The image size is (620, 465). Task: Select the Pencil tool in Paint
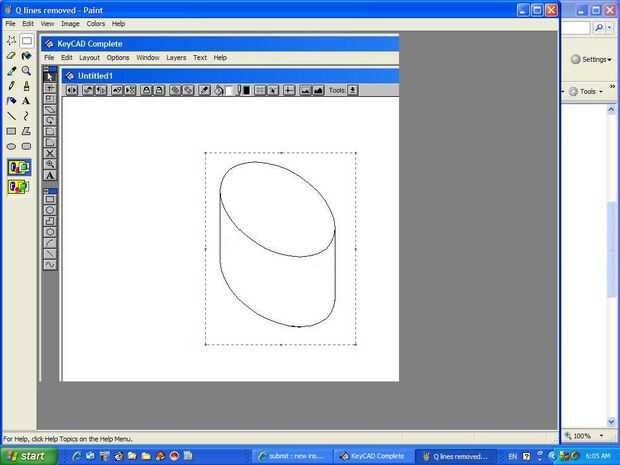[x=11, y=86]
